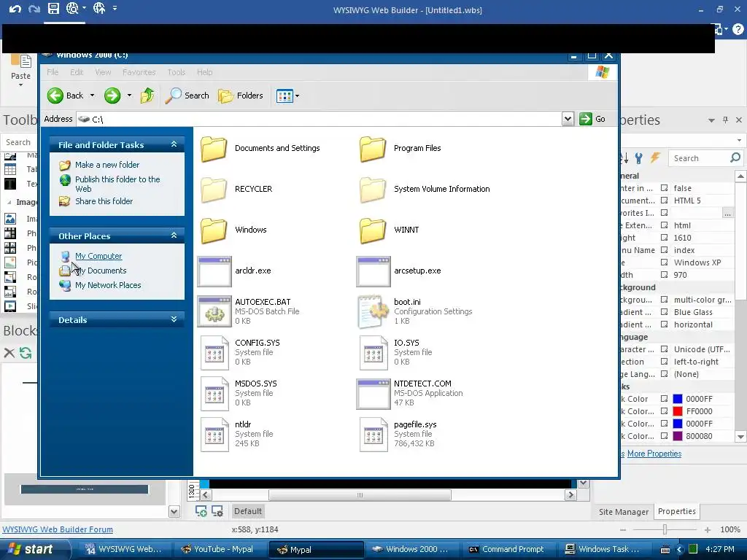Select the arcldr.exe file icon
The height and width of the screenshot is (560, 747).
click(214, 271)
